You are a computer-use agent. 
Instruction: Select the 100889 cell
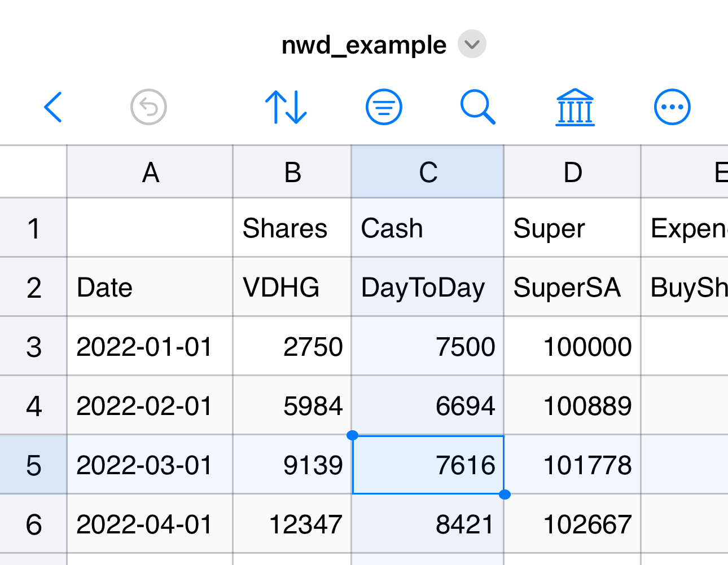tap(572, 405)
